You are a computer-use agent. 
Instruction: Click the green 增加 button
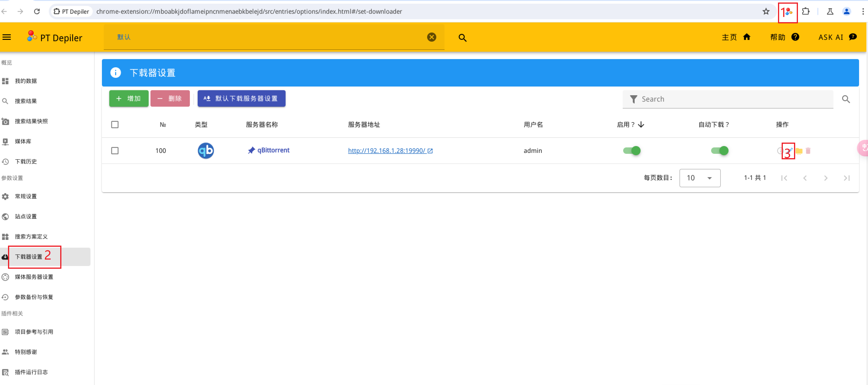tap(128, 98)
